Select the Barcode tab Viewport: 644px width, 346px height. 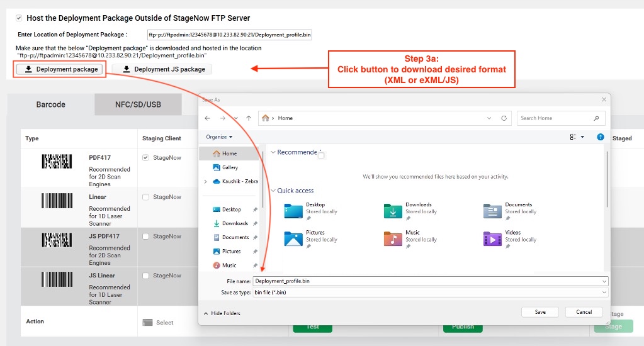pos(51,104)
